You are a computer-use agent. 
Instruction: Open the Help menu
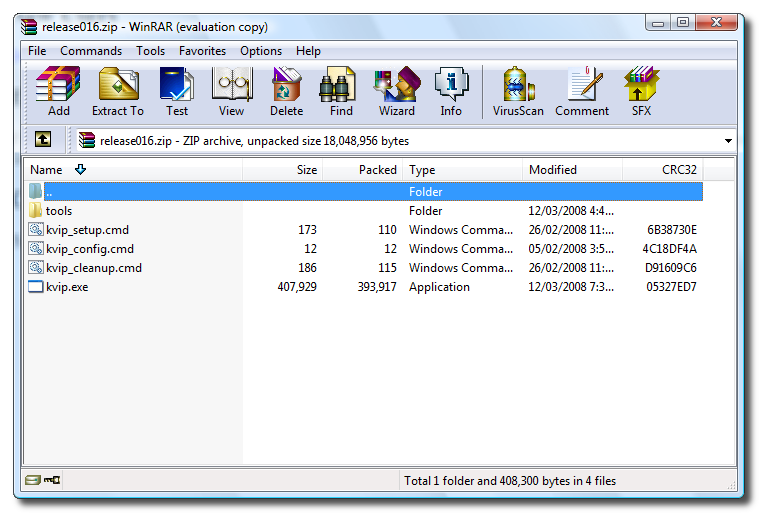(x=308, y=51)
